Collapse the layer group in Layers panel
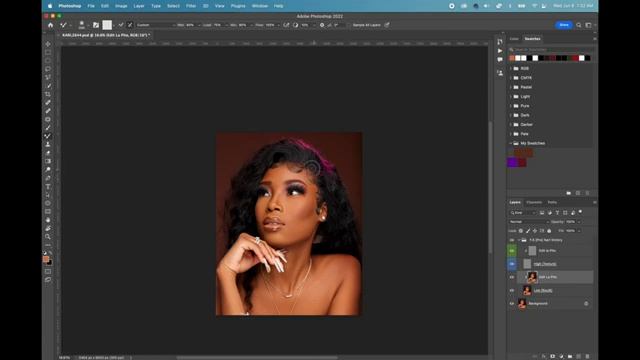 click(519, 240)
